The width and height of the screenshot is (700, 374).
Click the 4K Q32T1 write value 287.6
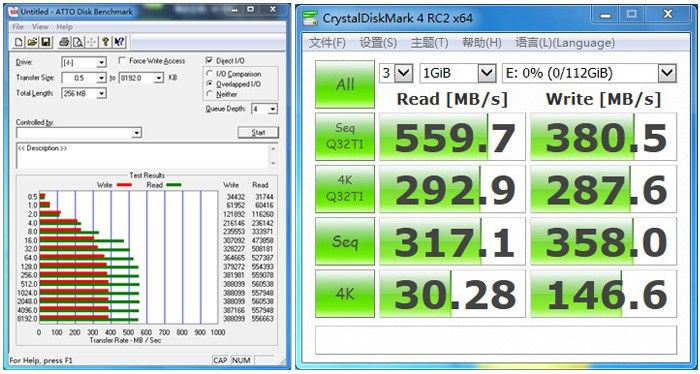[604, 189]
